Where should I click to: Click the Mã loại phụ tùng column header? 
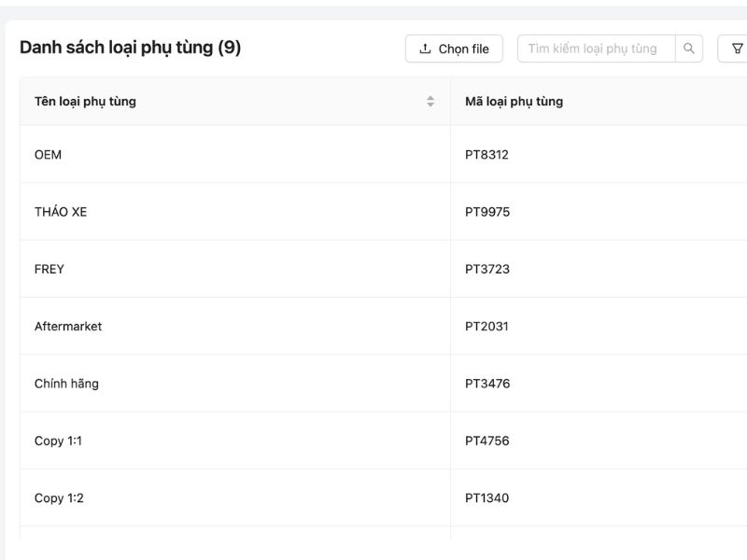point(514,102)
